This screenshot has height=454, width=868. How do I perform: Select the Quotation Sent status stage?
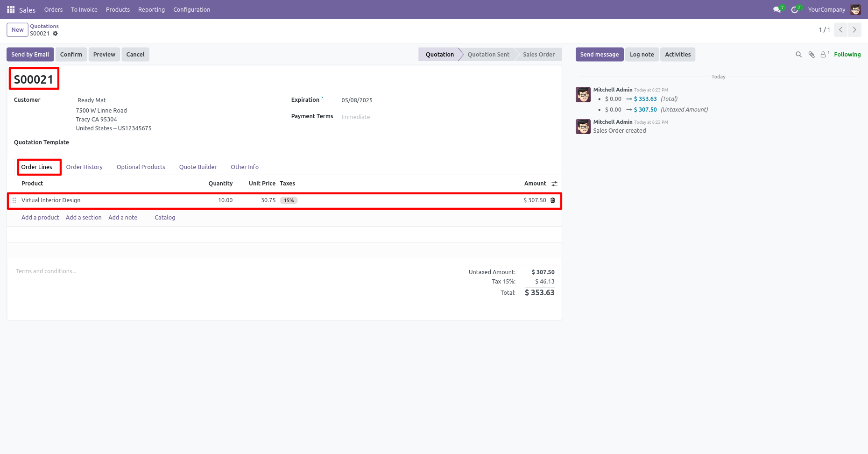pos(488,55)
